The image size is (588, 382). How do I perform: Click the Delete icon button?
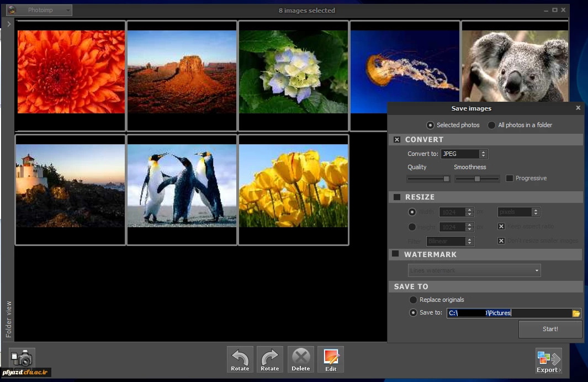click(x=300, y=359)
